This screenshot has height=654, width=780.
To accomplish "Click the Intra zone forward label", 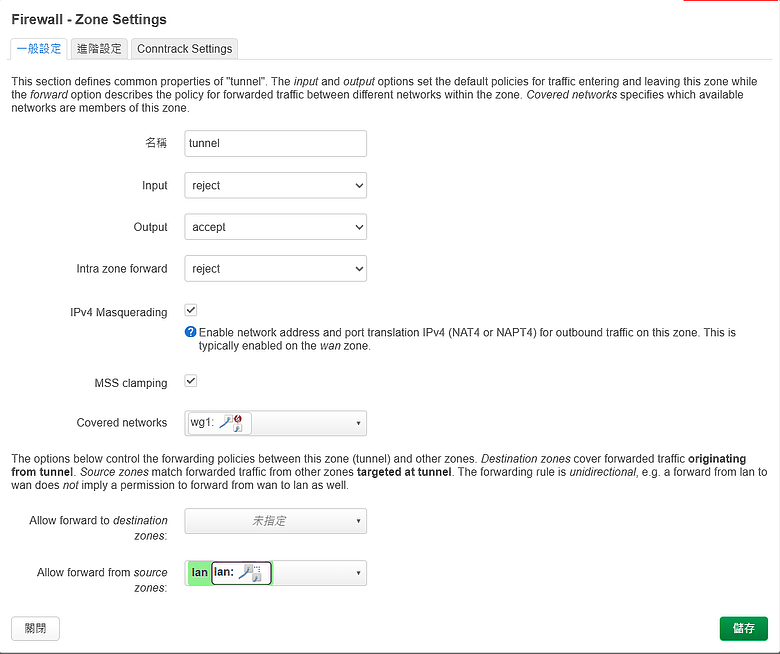I will 122,269.
